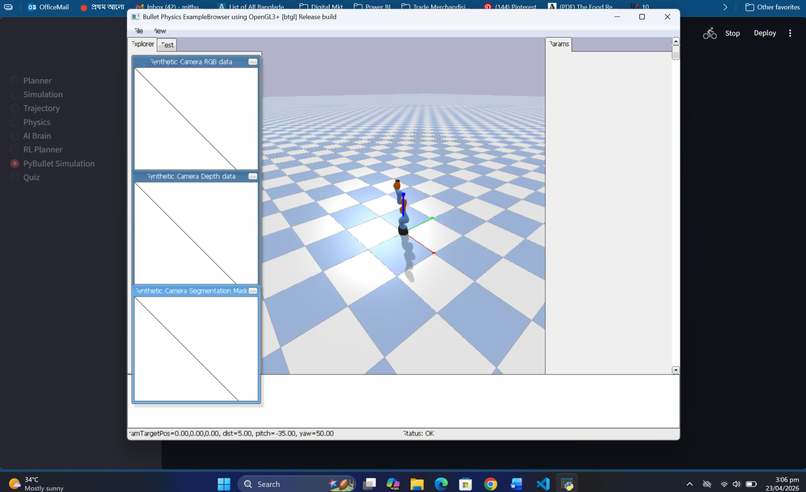Open the battery status tray icon
The width and height of the screenshot is (806, 492).
(751, 484)
